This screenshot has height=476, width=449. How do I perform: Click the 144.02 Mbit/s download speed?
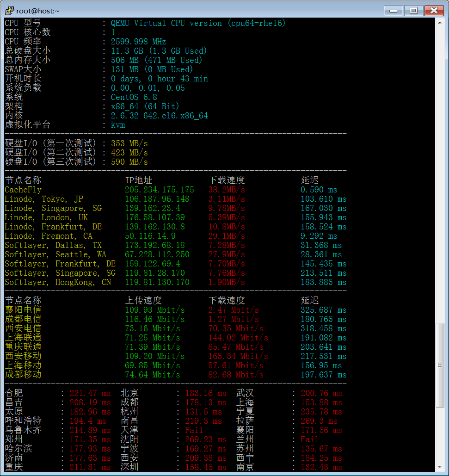point(238,338)
